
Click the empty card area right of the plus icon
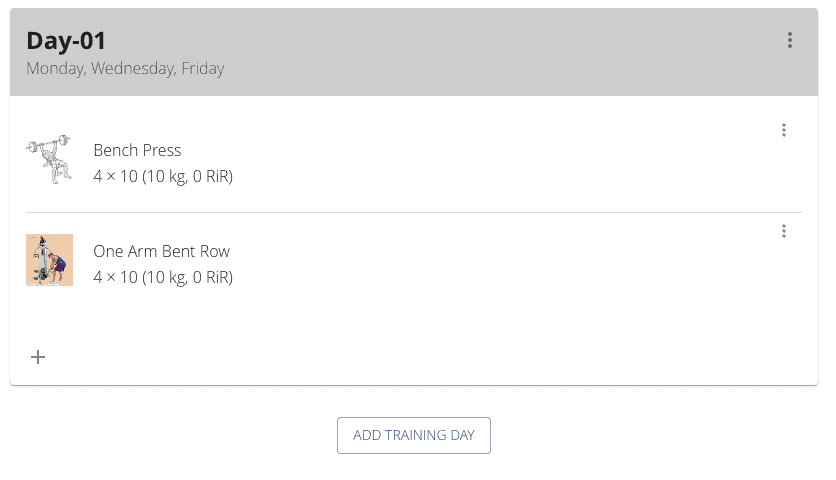(400, 357)
